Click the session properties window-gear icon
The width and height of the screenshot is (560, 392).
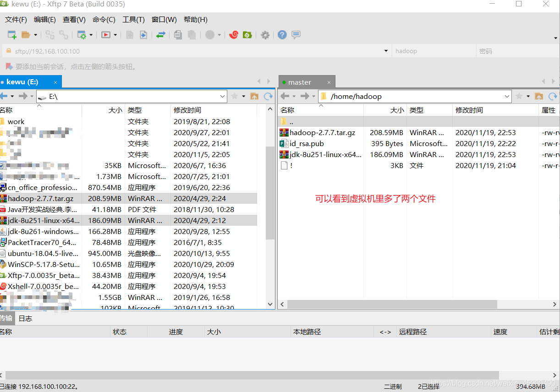(82, 35)
